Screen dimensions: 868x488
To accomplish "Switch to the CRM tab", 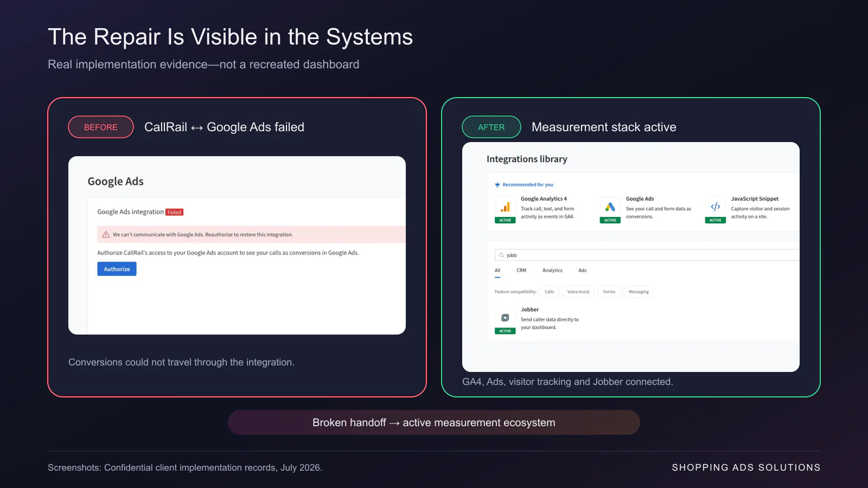I will pyautogui.click(x=521, y=270).
